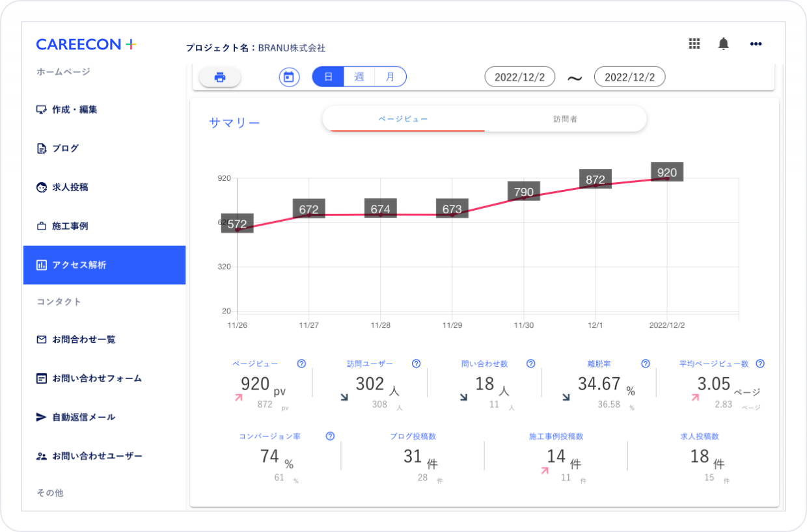
Task: Select the ページビュー tab in the summary
Action: click(x=403, y=119)
